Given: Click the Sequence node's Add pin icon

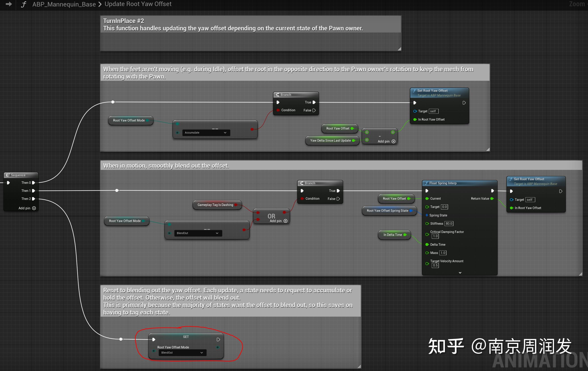Looking at the screenshot, I should coord(34,208).
